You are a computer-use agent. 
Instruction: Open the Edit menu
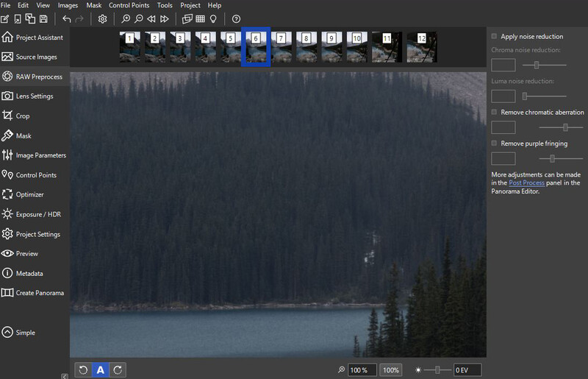pyautogui.click(x=23, y=5)
